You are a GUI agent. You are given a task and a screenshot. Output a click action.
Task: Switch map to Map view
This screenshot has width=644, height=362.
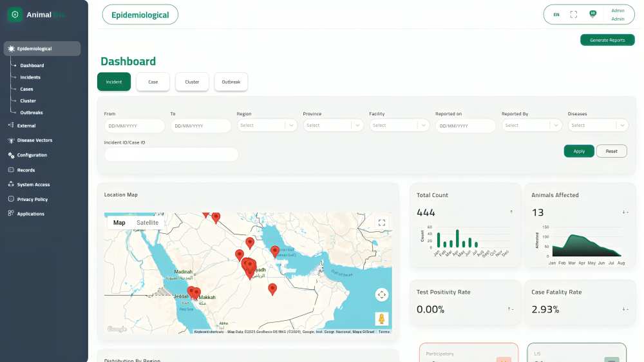(119, 223)
